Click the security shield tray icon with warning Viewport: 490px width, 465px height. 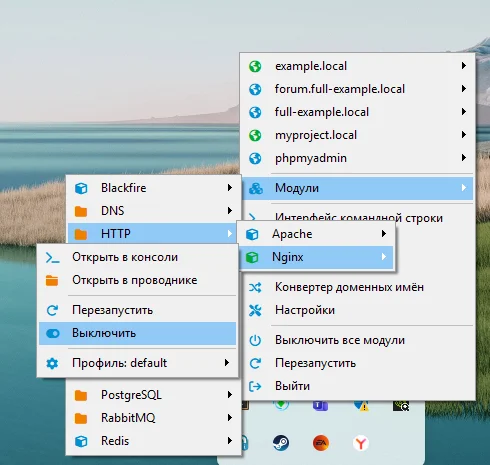(x=361, y=406)
